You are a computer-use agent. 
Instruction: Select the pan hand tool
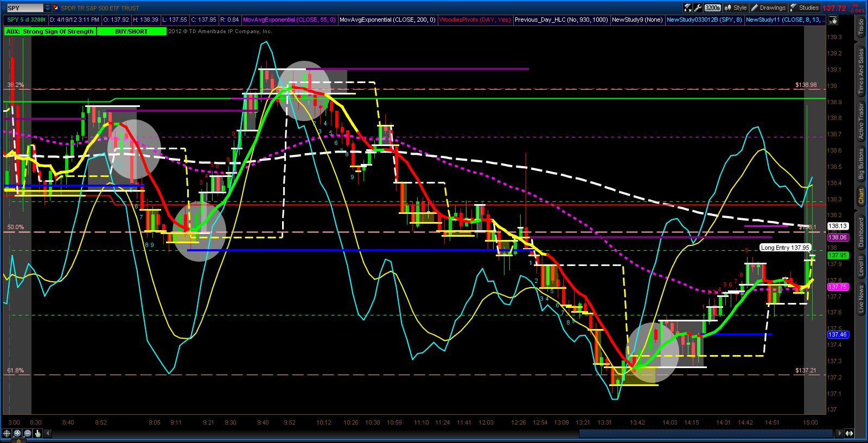[38, 433]
